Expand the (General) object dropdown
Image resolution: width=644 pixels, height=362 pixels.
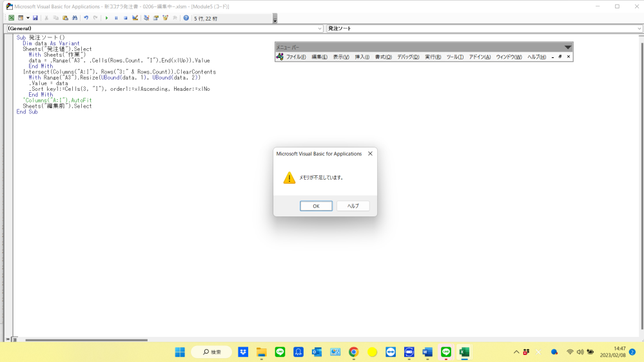320,29
